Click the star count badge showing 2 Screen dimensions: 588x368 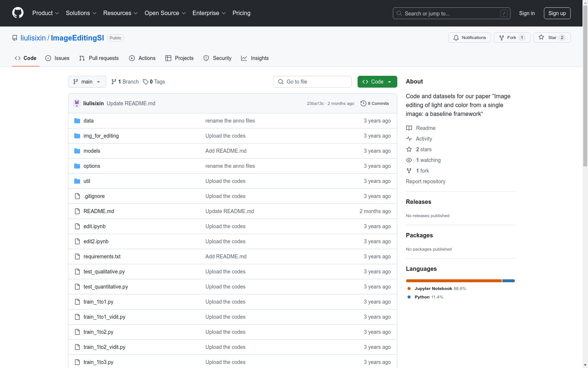pos(562,38)
